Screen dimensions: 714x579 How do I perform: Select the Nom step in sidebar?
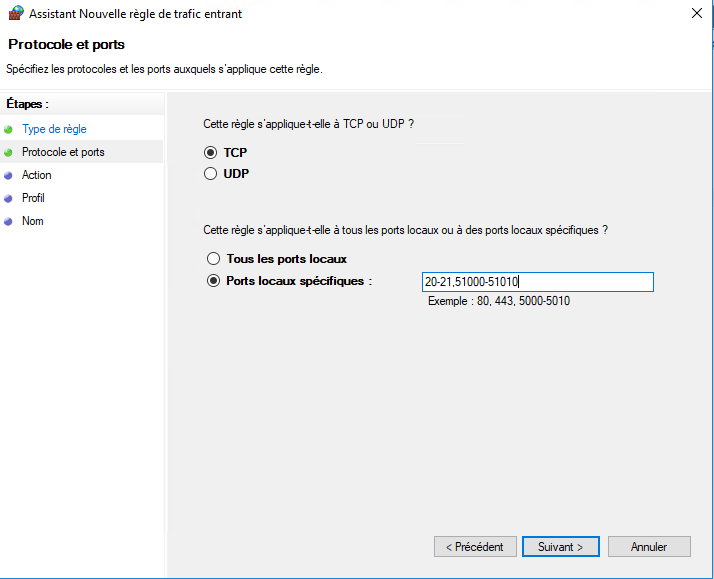click(x=33, y=221)
